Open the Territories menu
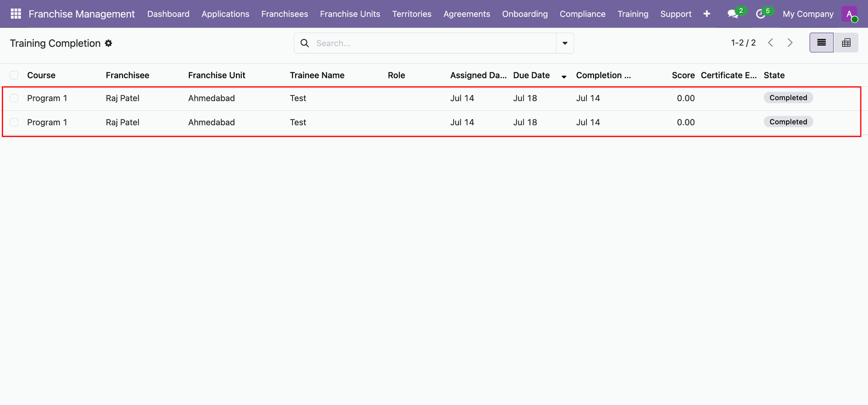The image size is (868, 405). (412, 14)
